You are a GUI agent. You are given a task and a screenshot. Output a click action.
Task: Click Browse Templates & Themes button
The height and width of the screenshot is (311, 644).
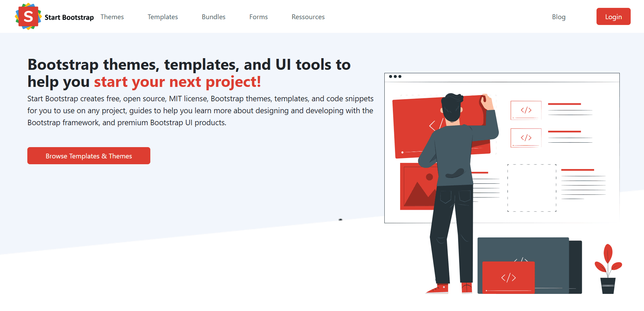coord(89,156)
